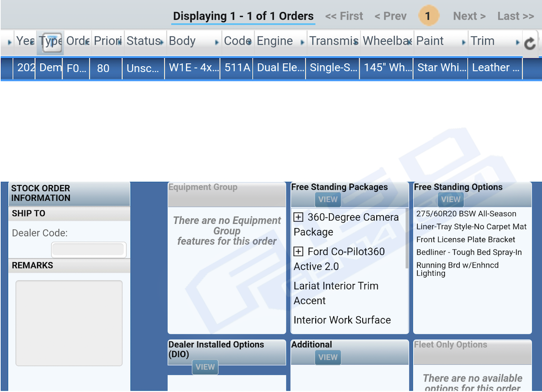Open Body column dropdown arrow
Screen dimensions: 542x392
tap(217, 42)
